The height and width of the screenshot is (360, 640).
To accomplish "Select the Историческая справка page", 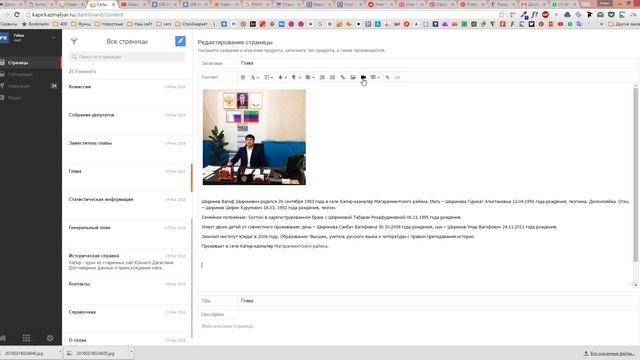I will [x=127, y=262].
